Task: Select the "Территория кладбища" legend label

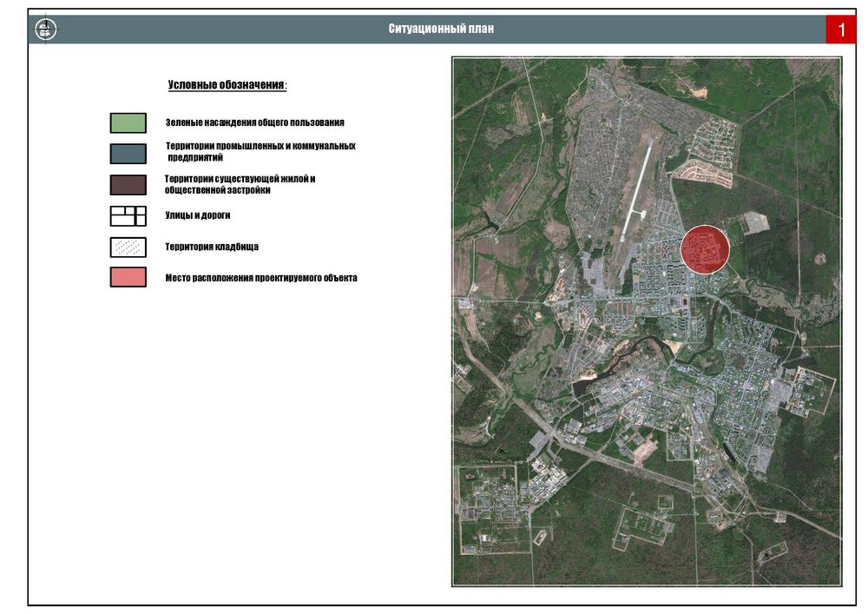Action: pyautogui.click(x=212, y=248)
